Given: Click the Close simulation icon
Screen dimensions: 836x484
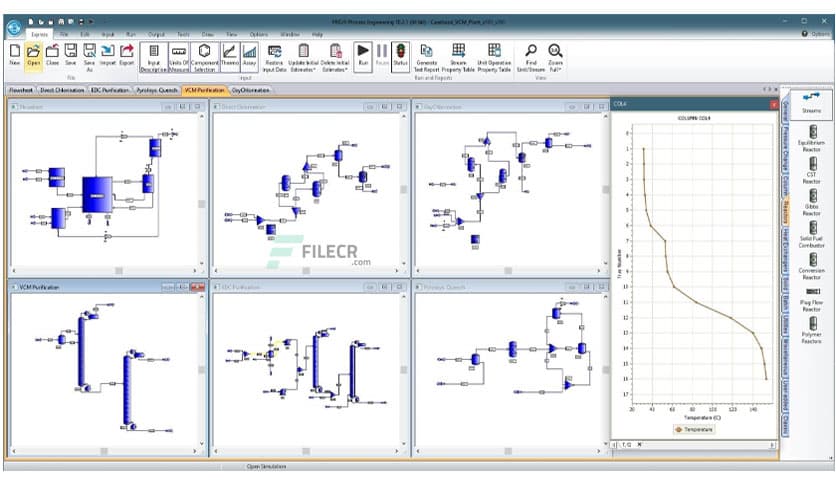Looking at the screenshot, I should pos(52,51).
